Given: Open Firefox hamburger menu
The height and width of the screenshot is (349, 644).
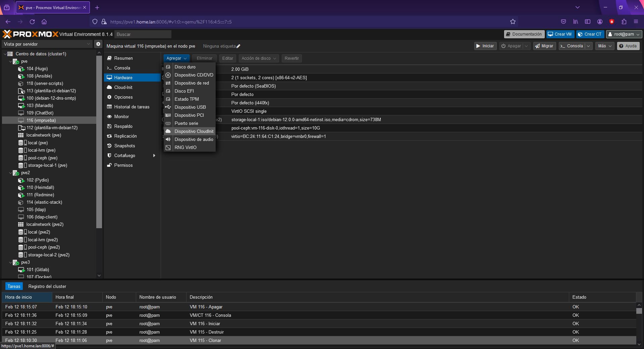Looking at the screenshot, I should click(636, 22).
